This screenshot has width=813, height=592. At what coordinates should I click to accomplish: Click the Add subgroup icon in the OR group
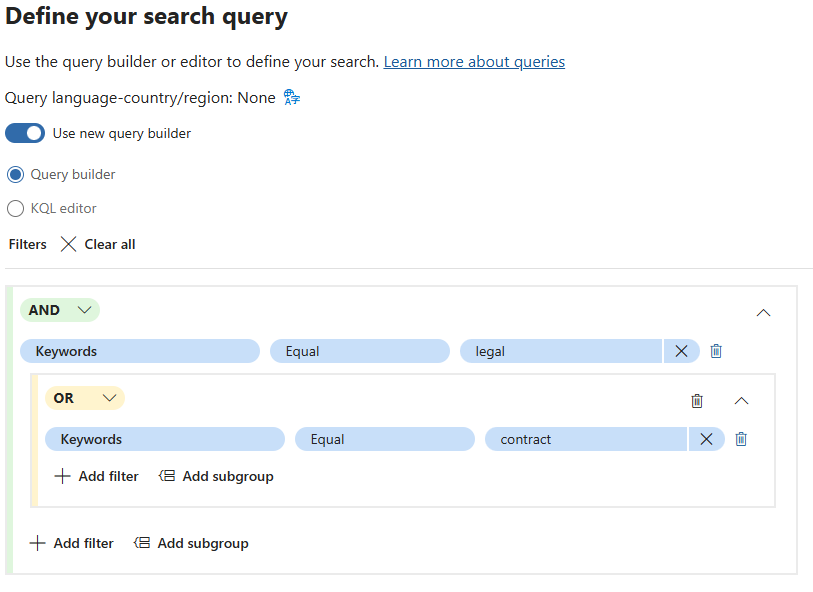coord(166,476)
